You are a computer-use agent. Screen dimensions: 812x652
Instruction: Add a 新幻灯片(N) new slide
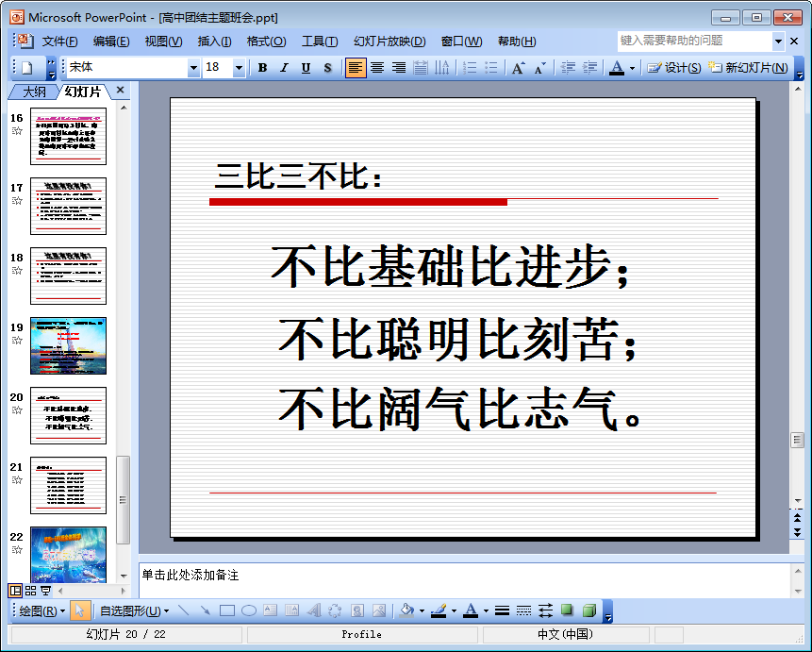click(x=748, y=68)
